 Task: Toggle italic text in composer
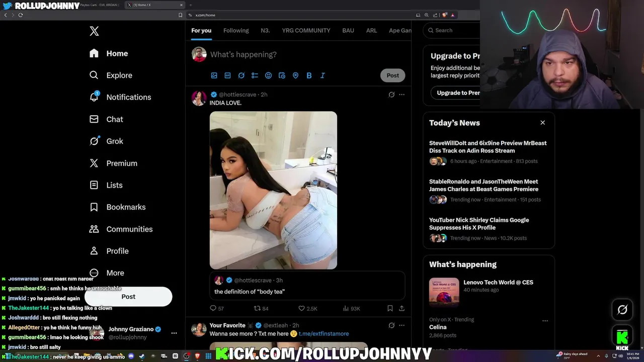323,75
